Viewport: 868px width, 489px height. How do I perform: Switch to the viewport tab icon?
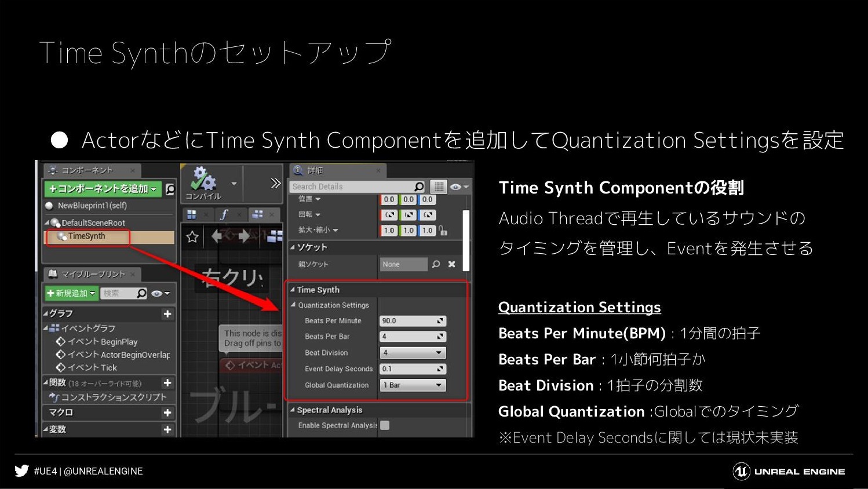[x=191, y=214]
